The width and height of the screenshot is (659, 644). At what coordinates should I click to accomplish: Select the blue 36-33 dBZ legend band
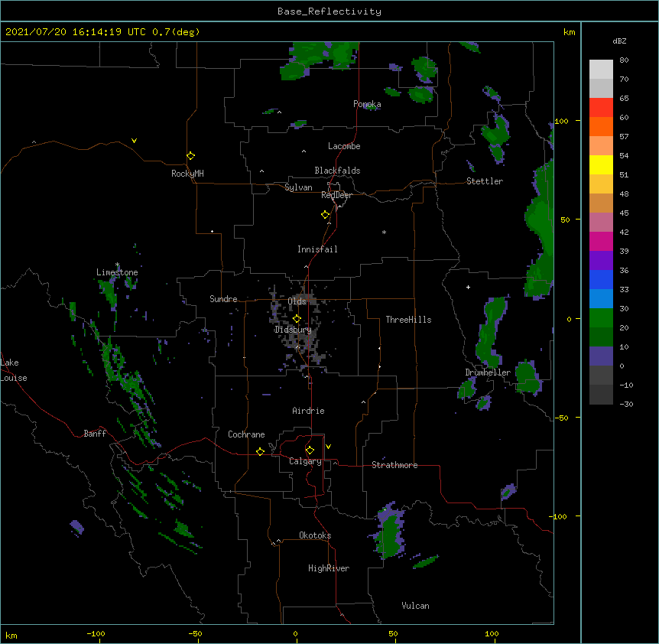(601, 279)
